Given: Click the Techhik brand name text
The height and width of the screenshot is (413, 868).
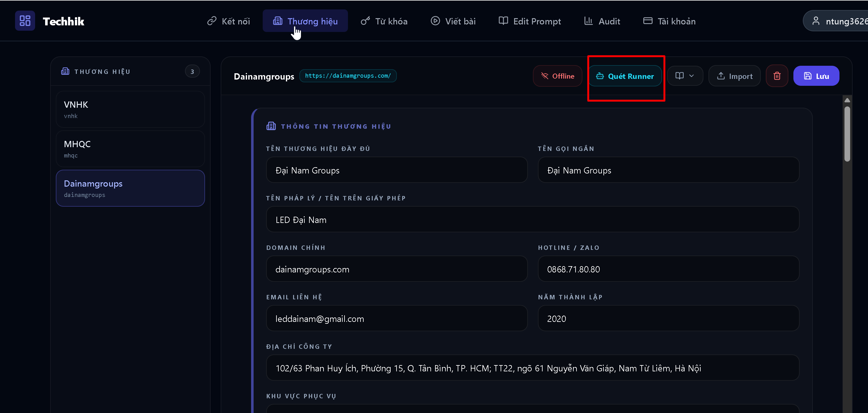Looking at the screenshot, I should tap(63, 21).
